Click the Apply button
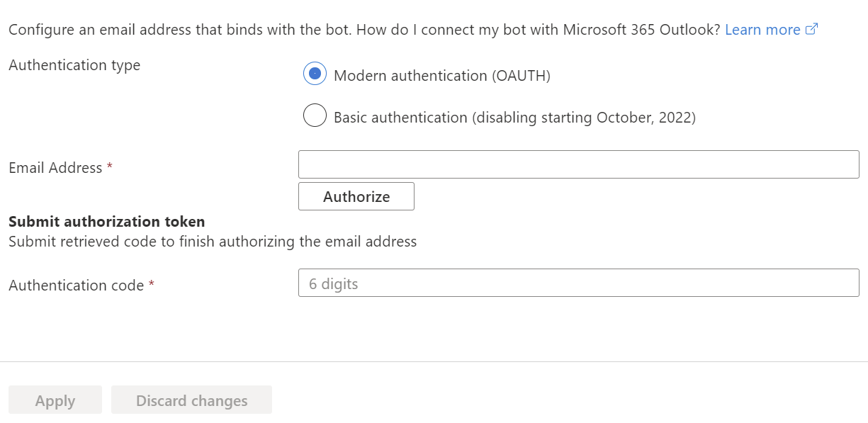Viewport: 868px width, 423px height. click(x=55, y=400)
